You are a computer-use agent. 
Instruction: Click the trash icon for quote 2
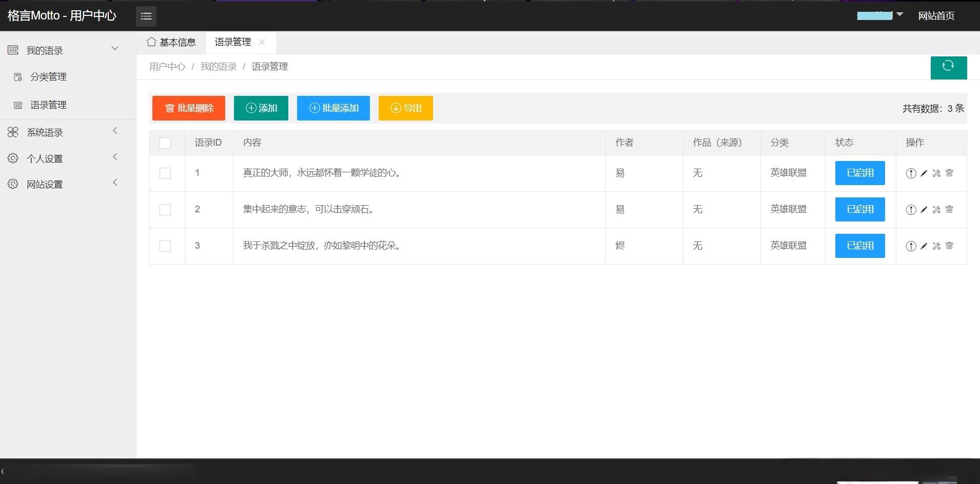click(x=949, y=209)
